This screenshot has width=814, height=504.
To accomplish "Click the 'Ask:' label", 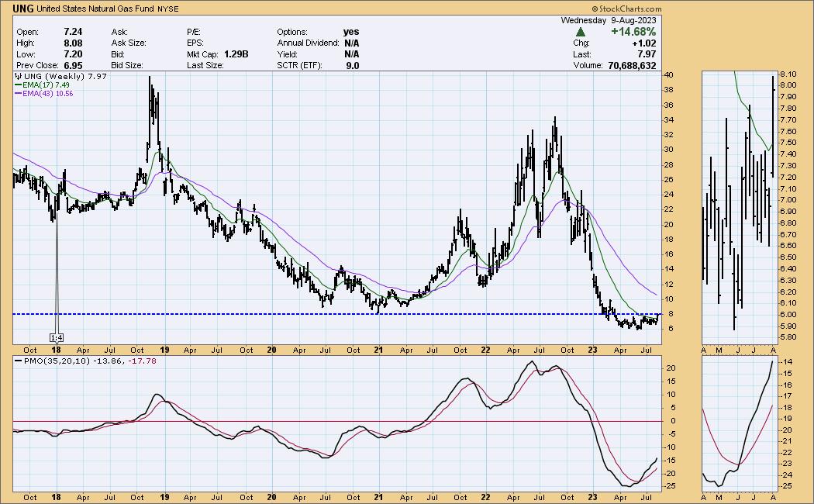I will (x=119, y=33).
